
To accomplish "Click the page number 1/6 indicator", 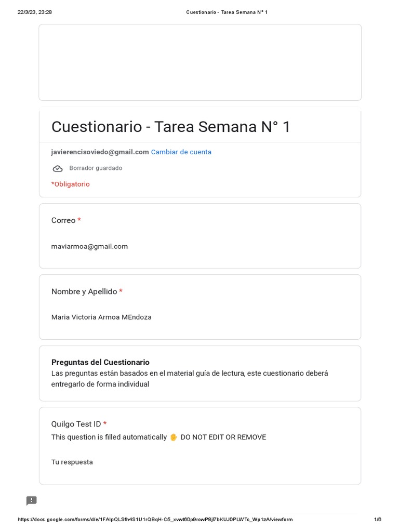I will (x=377, y=520).
